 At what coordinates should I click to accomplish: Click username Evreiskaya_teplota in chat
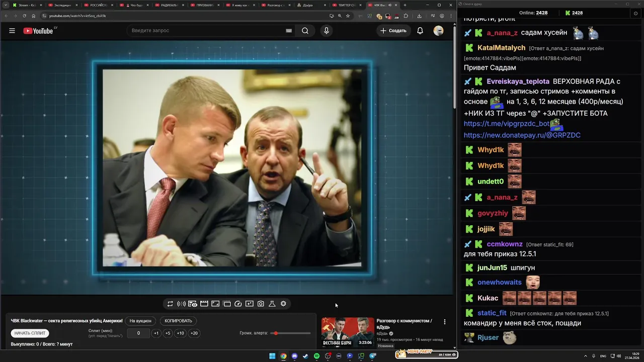[518, 81]
